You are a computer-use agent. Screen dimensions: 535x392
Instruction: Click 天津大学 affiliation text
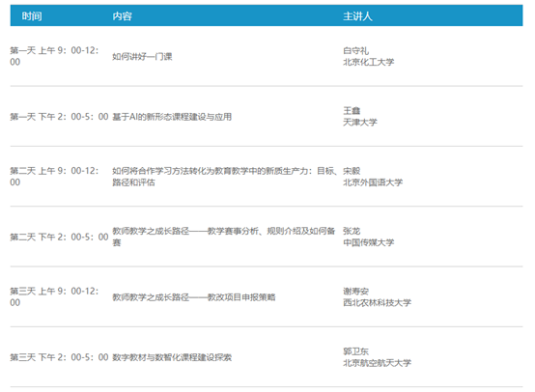[360, 122]
